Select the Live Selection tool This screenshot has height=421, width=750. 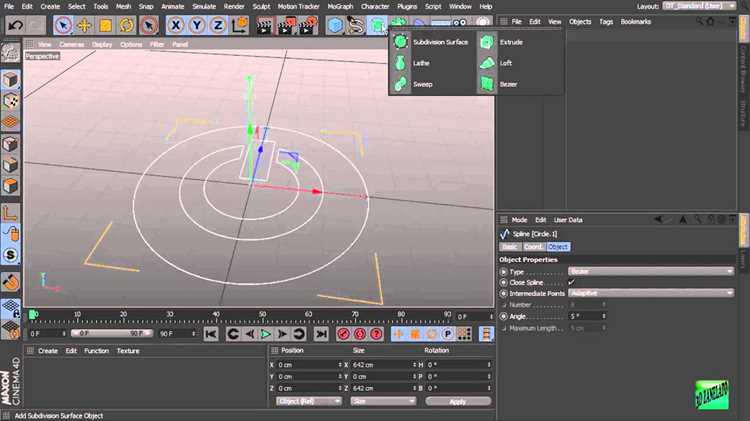(63, 25)
